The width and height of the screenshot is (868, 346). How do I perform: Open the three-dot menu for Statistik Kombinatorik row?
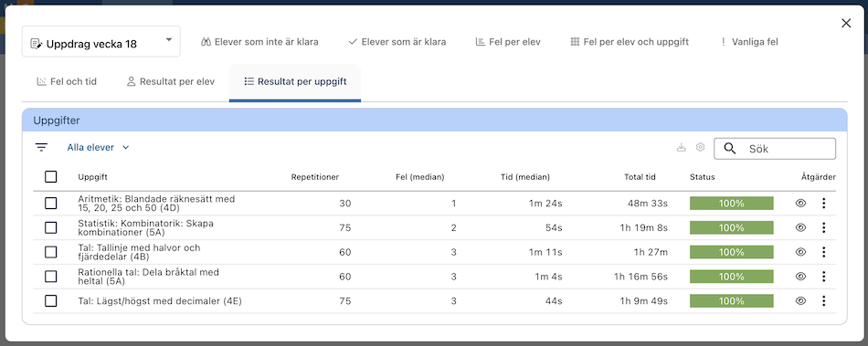click(x=824, y=227)
